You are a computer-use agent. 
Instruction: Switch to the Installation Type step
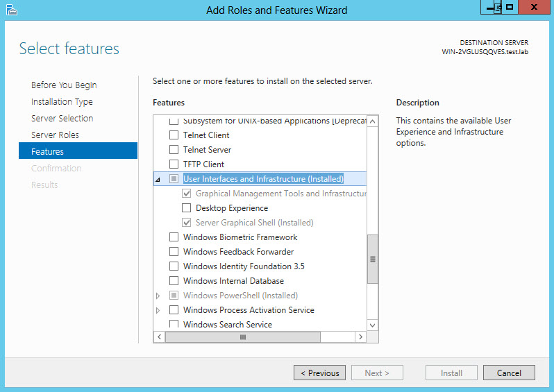tap(62, 102)
